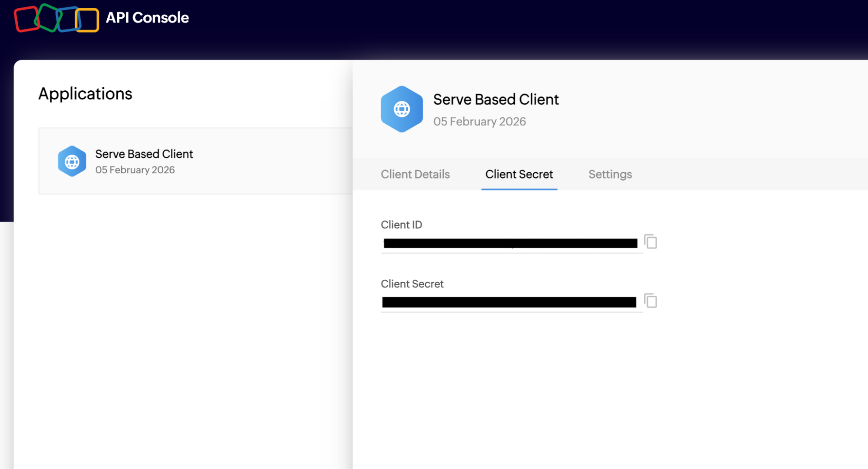The width and height of the screenshot is (868, 469).
Task: Copy the Client ID value
Action: point(650,241)
